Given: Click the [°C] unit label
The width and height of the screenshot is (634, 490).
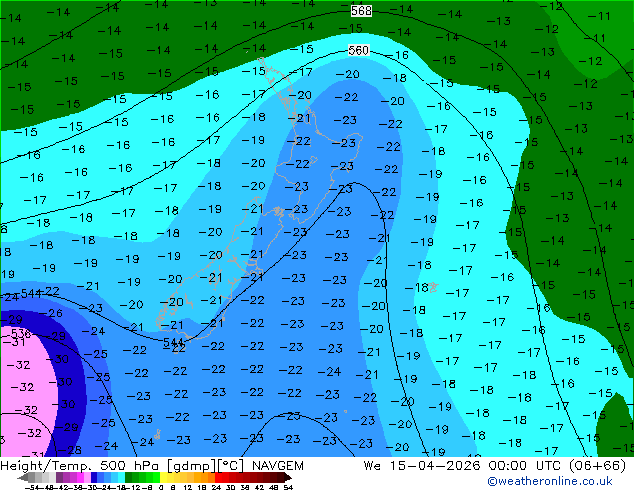Looking at the screenshot, I should [231, 466].
